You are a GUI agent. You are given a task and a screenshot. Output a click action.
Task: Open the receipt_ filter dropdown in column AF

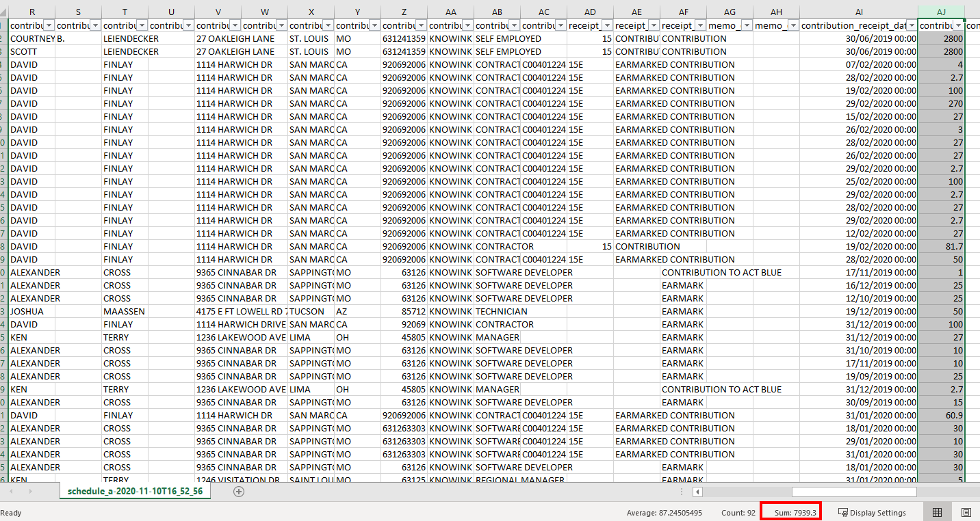click(700, 25)
